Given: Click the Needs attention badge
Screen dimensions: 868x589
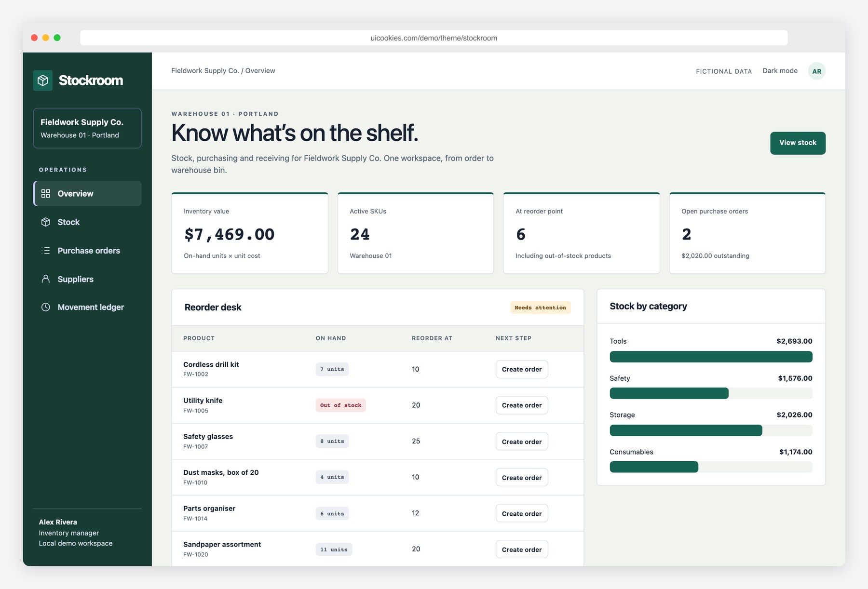Looking at the screenshot, I should (x=540, y=308).
